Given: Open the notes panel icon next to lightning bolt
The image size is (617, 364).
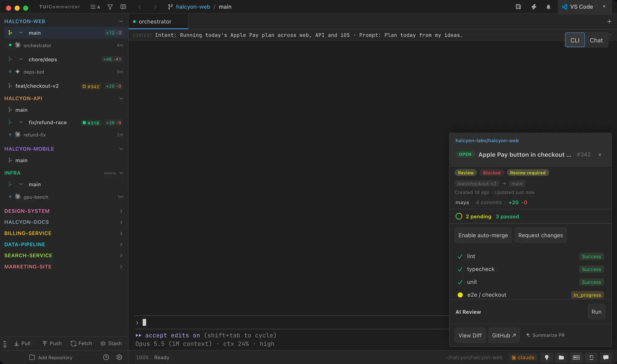Looking at the screenshot, I should tap(518, 7).
